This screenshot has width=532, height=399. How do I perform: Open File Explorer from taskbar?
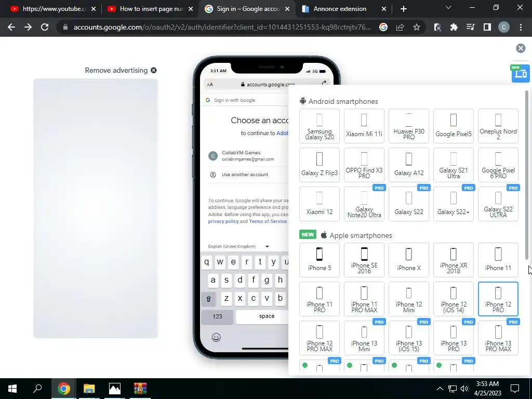pyautogui.click(x=89, y=389)
